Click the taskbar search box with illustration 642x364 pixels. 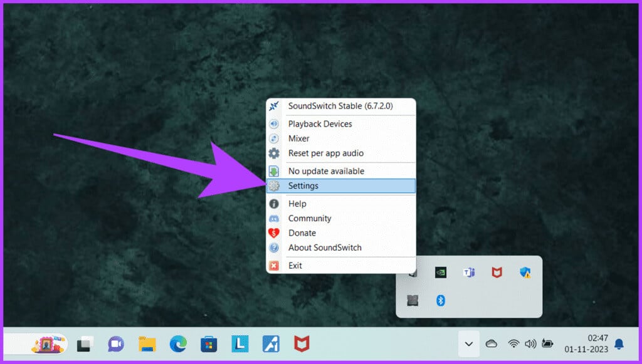(36, 344)
